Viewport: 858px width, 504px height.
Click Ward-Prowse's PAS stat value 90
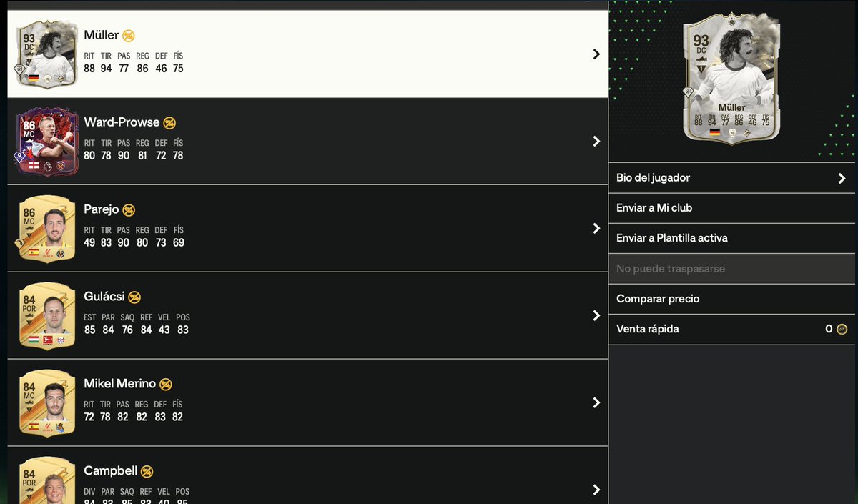pyautogui.click(x=124, y=156)
